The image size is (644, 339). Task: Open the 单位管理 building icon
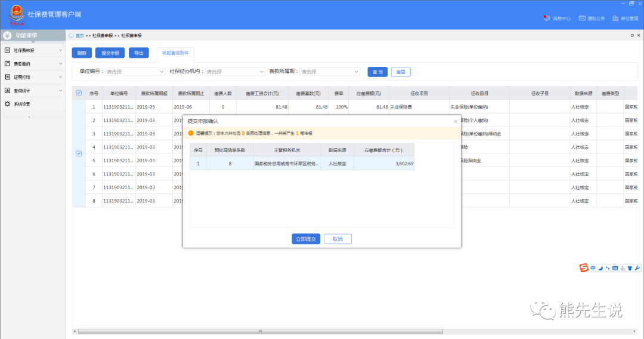click(x=615, y=18)
